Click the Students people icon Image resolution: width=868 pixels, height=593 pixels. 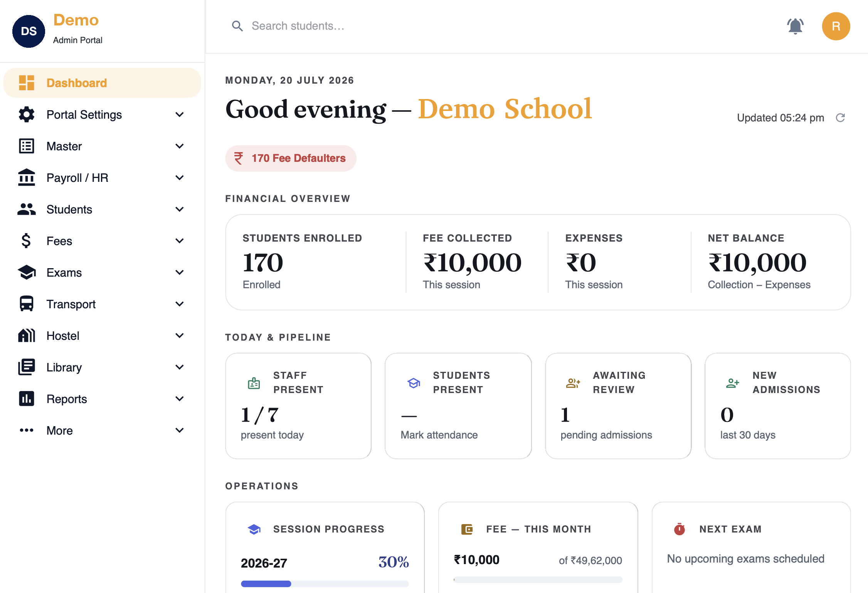click(27, 209)
